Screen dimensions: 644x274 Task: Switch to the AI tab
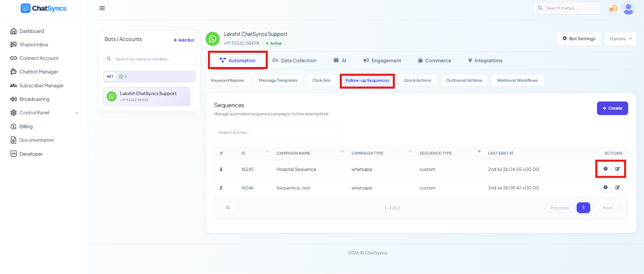point(340,60)
